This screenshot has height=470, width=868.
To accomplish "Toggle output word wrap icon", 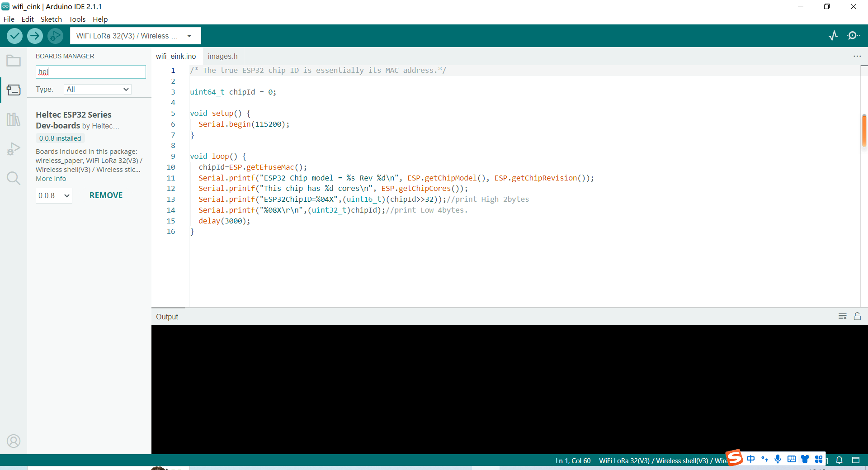I will coord(842,317).
